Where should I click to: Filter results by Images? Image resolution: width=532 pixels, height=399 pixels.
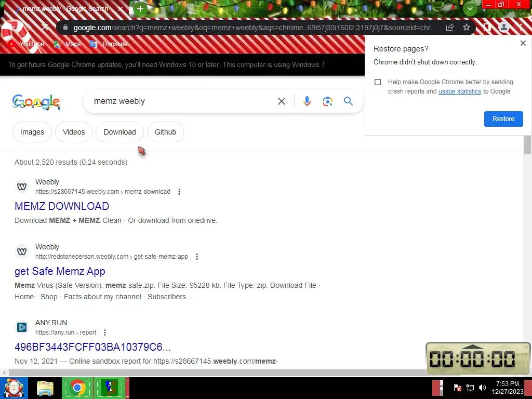coord(32,132)
